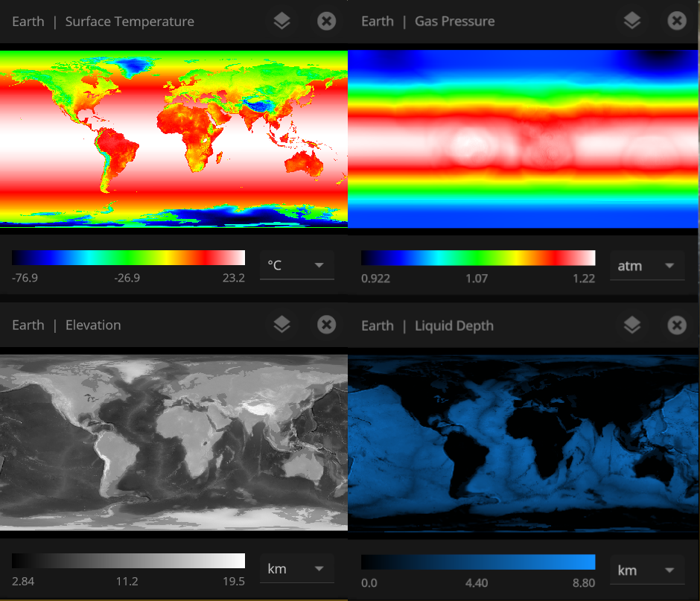
Task: Expand the Elevation km unit dropdown
Action: (297, 569)
